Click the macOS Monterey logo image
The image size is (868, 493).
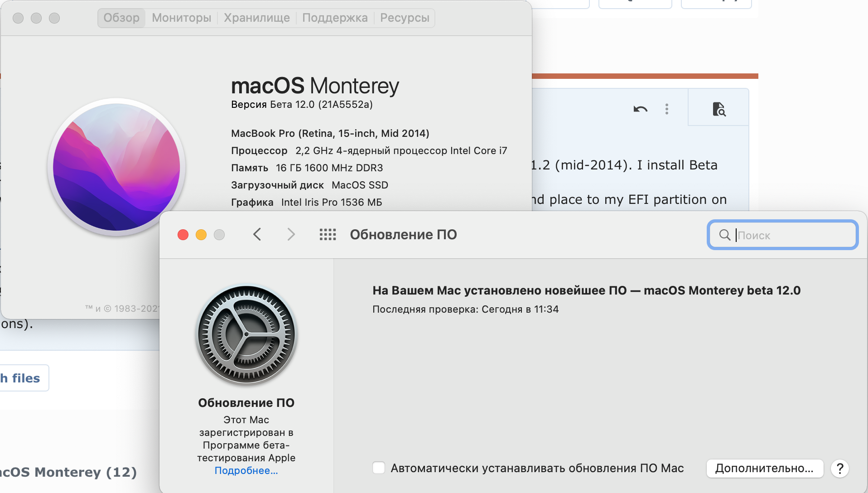tap(116, 167)
